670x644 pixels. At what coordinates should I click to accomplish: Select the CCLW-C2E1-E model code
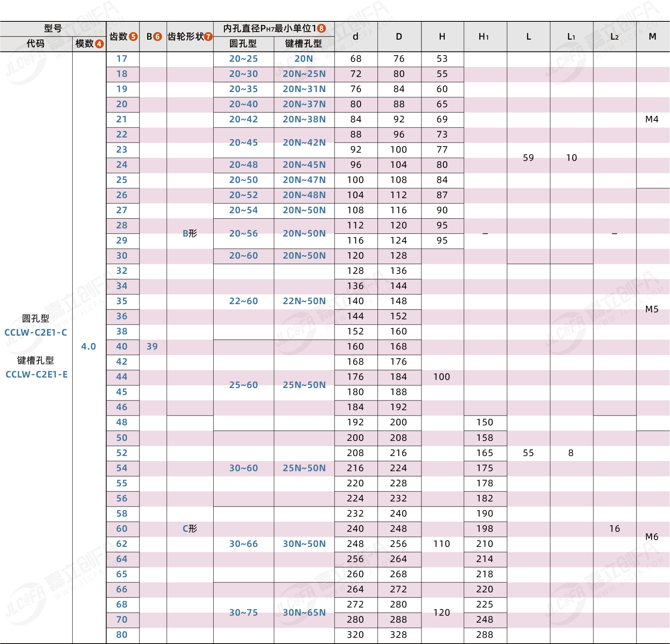[37, 374]
